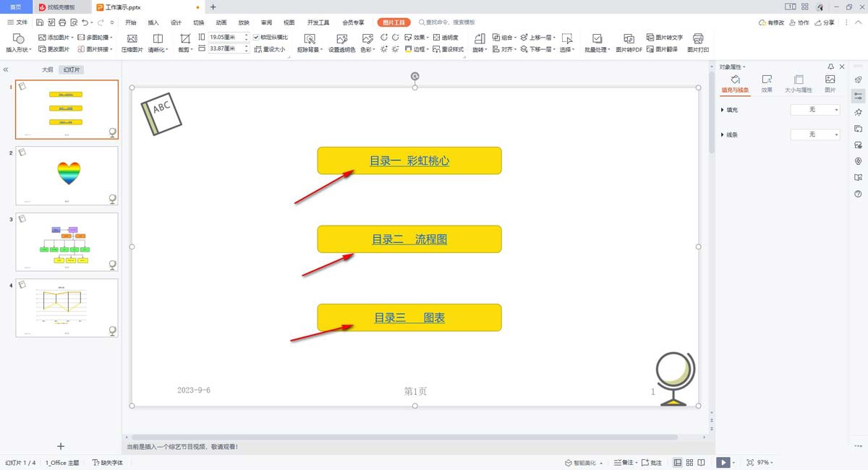This screenshot has width=868, height=470.
Task: Click the command search box
Action: pos(448,22)
